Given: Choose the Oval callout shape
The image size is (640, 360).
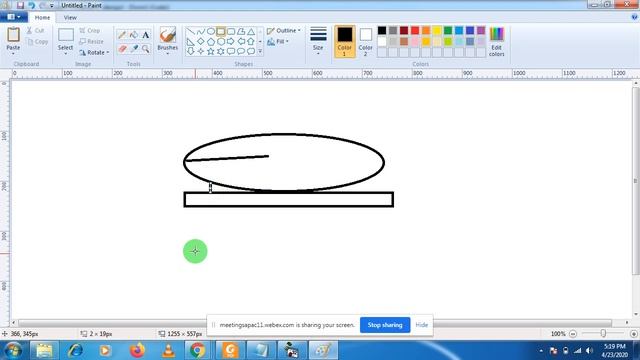Looking at the screenshot, I should coord(241,51).
